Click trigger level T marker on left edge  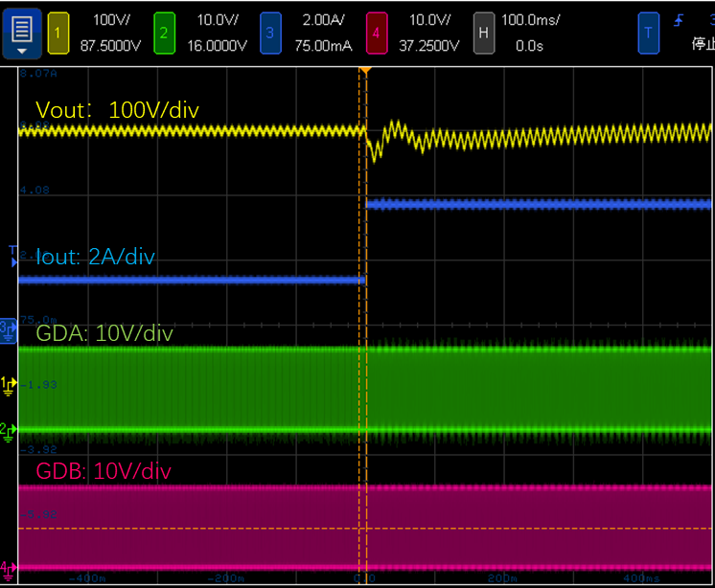click(12, 251)
